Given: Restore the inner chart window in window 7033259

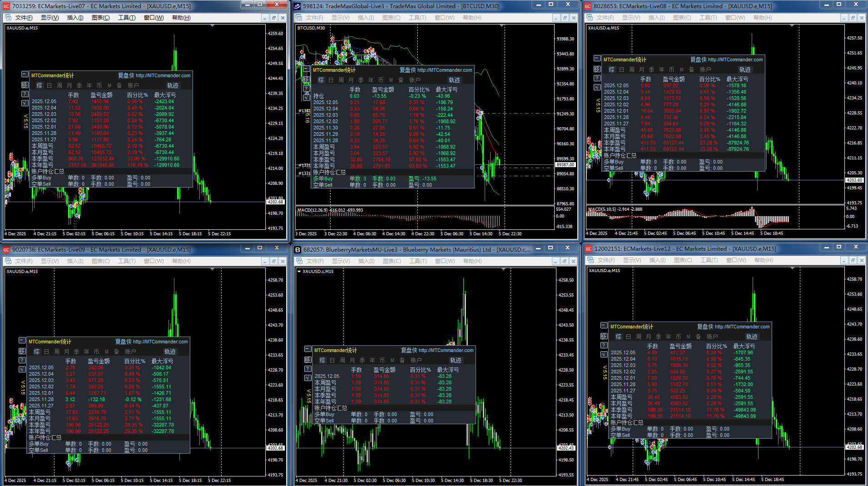Looking at the screenshot, I should pos(274,18).
